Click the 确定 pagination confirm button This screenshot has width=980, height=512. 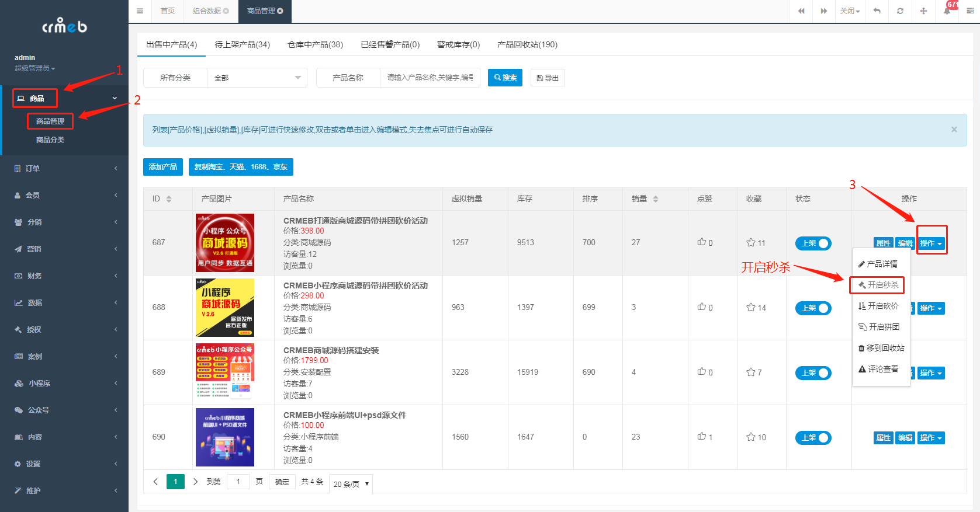pyautogui.click(x=282, y=482)
